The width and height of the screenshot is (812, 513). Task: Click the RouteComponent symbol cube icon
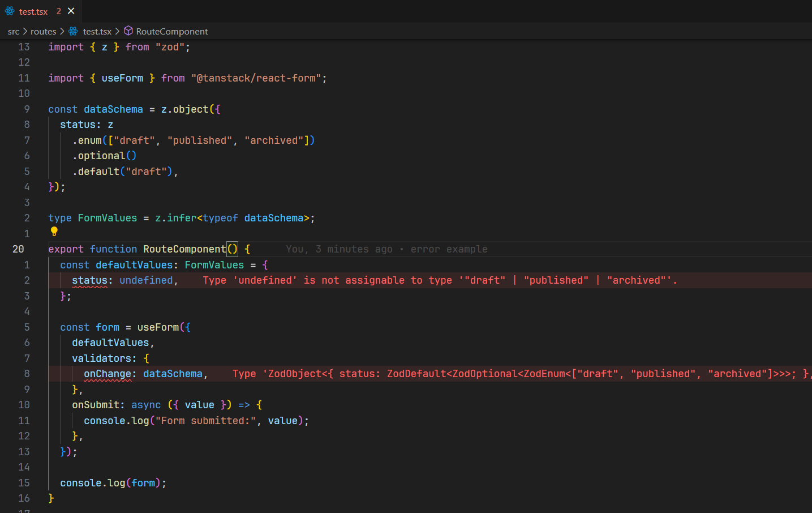click(128, 31)
